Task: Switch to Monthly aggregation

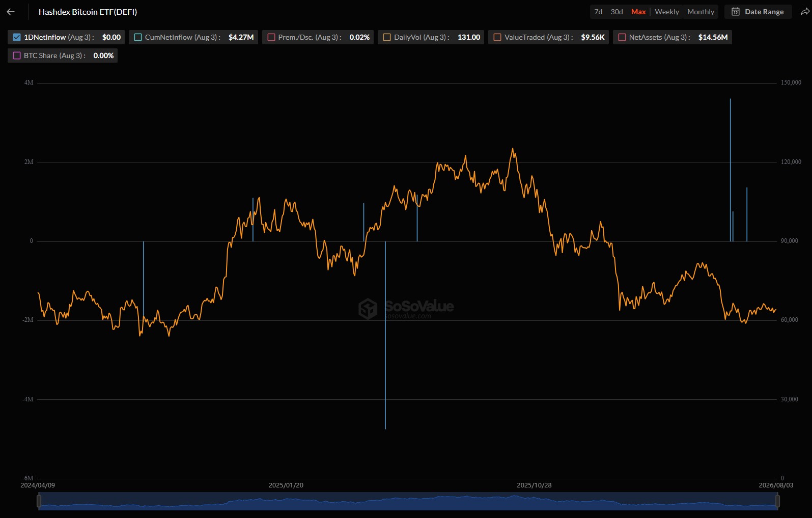Action: coord(701,12)
